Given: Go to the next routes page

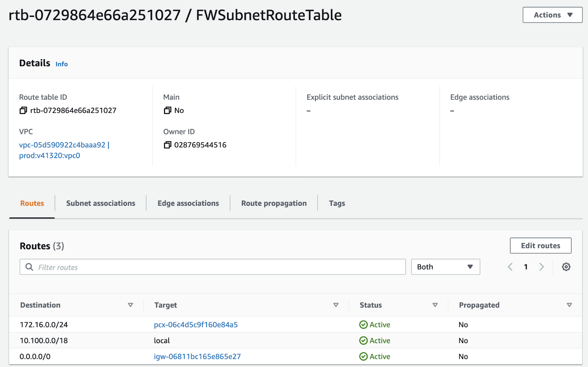Looking at the screenshot, I should pyautogui.click(x=541, y=267).
